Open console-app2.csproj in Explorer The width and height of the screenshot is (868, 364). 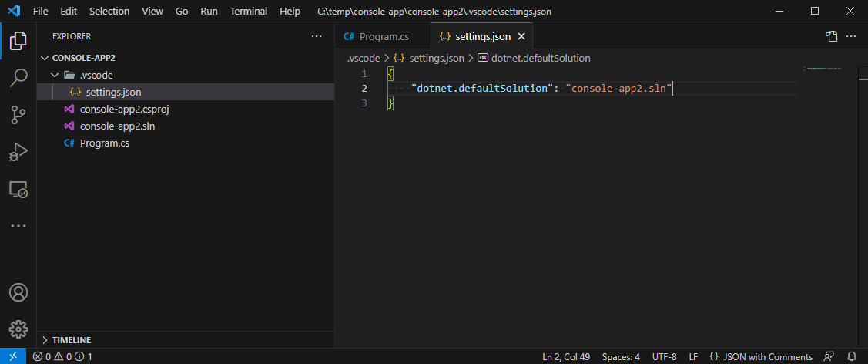point(186,110)
